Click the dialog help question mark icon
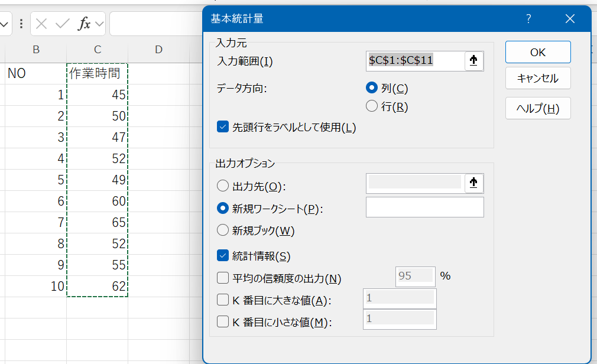This screenshot has height=364, width=597. (x=528, y=19)
